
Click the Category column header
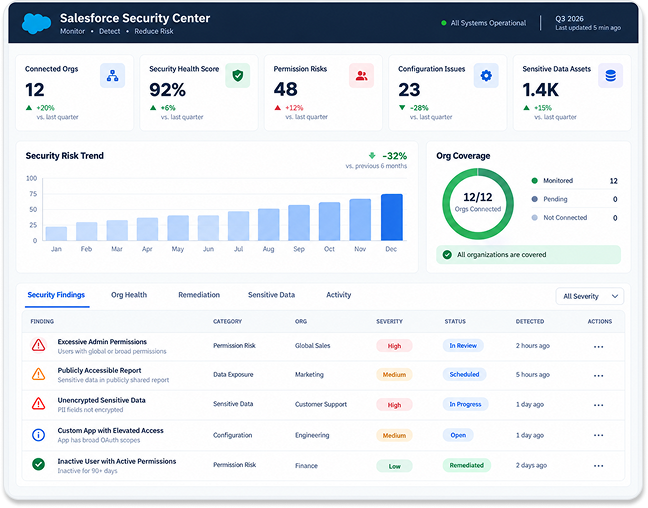227,322
